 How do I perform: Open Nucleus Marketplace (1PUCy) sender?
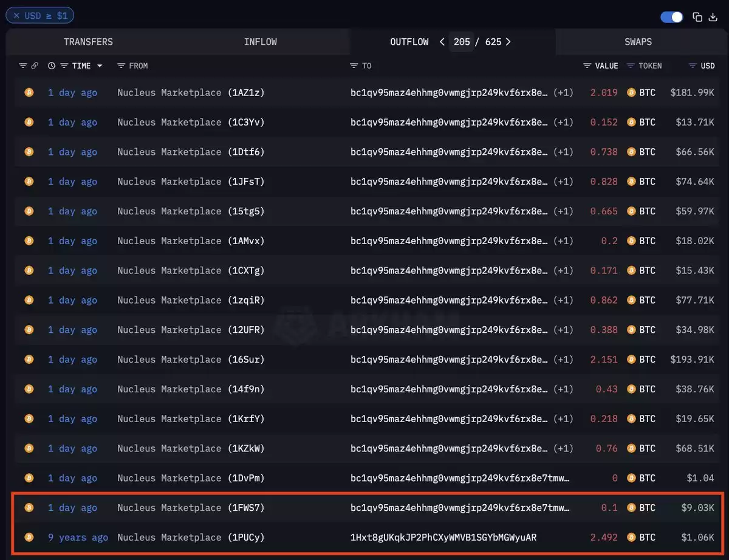click(x=191, y=538)
